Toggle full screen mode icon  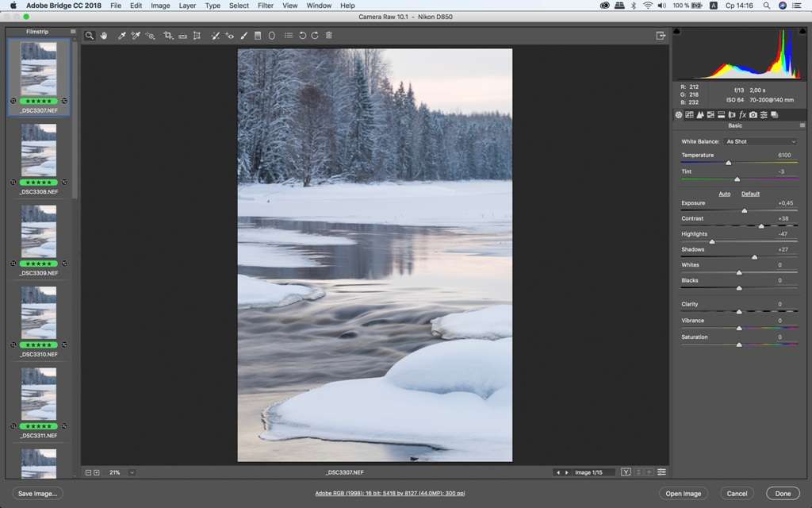660,36
